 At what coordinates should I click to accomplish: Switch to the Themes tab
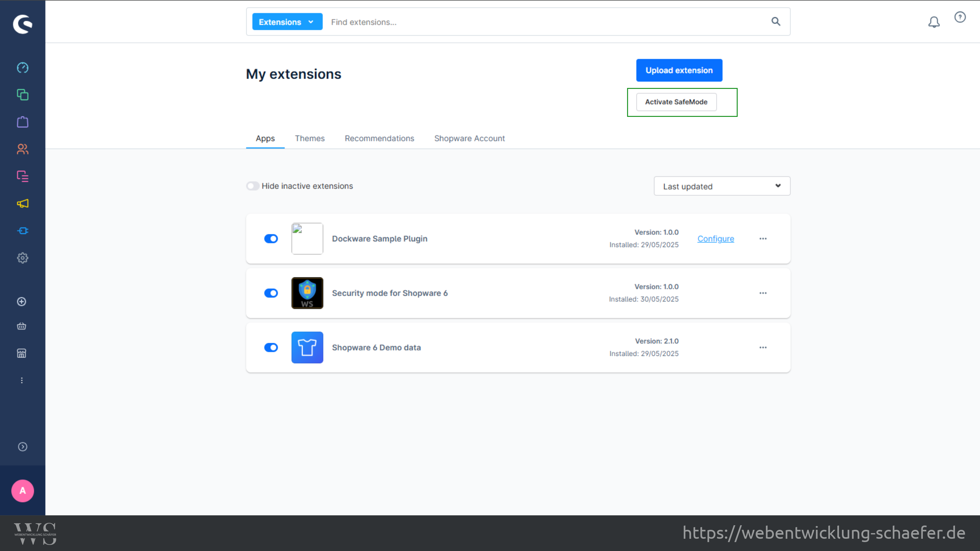point(310,139)
